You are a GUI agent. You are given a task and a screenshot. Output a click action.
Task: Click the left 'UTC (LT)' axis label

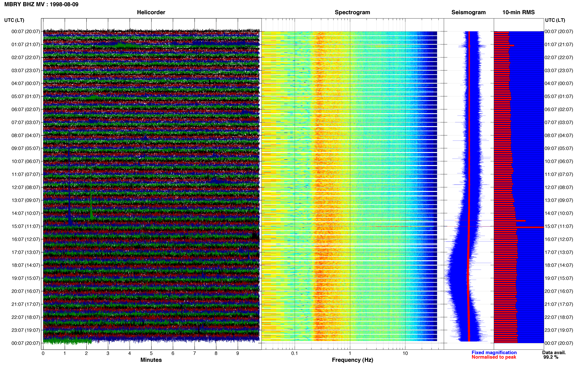(x=14, y=20)
